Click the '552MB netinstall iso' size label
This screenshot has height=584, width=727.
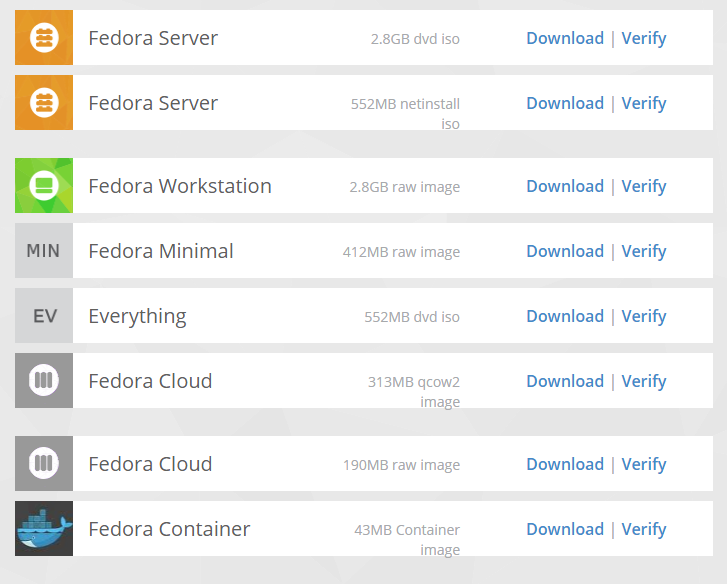point(405,114)
